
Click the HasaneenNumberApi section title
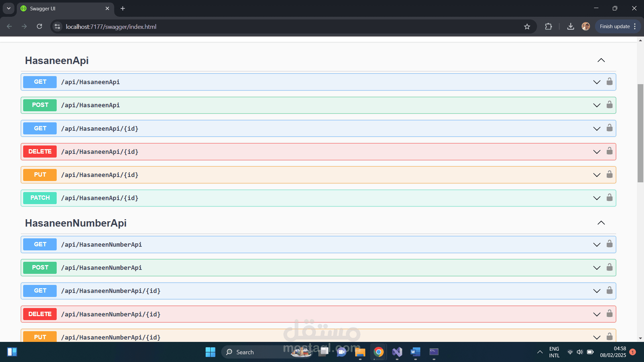tap(76, 223)
